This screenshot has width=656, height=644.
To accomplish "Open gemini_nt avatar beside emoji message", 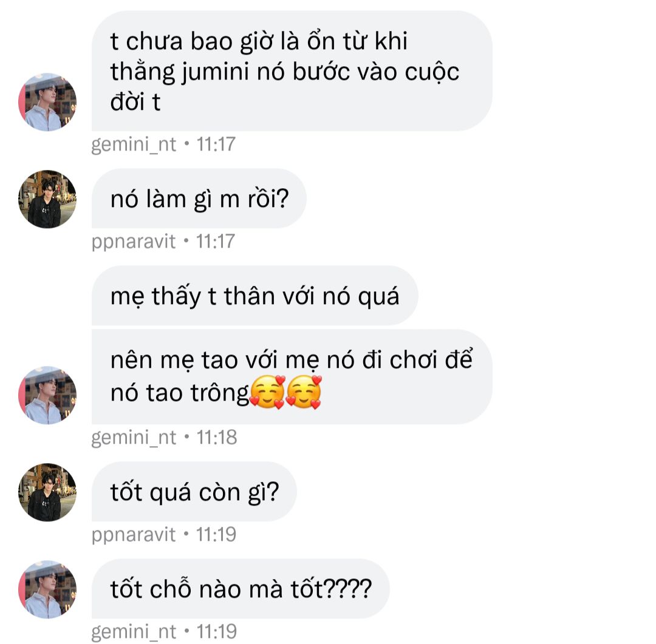I will (x=47, y=395).
